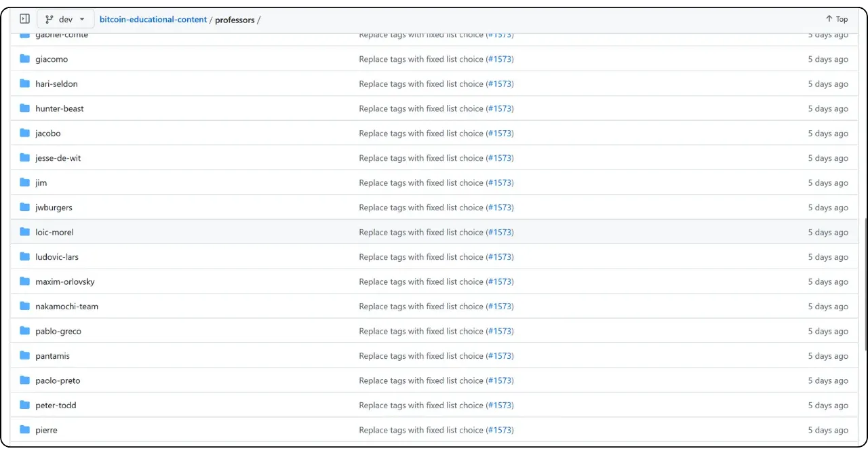Click the commit message in the pantamis row

tap(420, 356)
